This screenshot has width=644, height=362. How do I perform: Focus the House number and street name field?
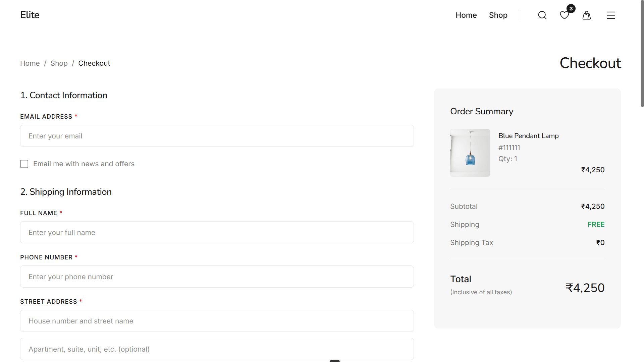pos(217,321)
